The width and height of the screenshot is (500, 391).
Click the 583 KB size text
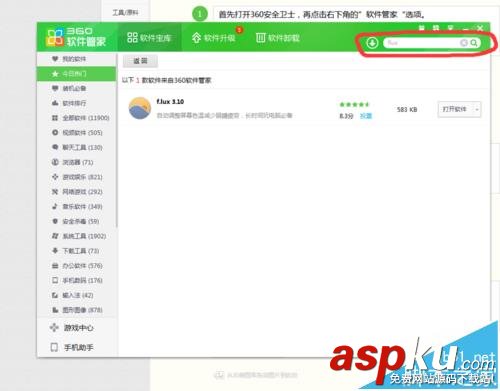pyautogui.click(x=407, y=109)
